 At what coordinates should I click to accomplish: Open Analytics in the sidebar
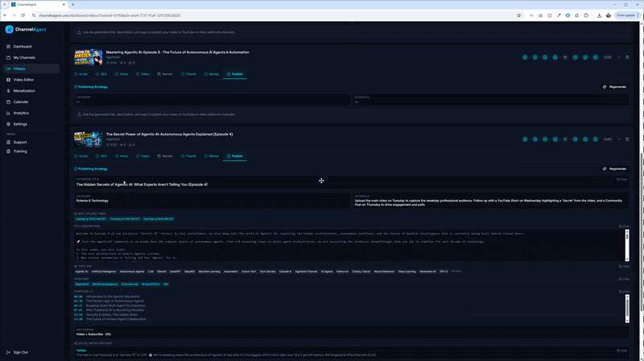click(x=21, y=113)
